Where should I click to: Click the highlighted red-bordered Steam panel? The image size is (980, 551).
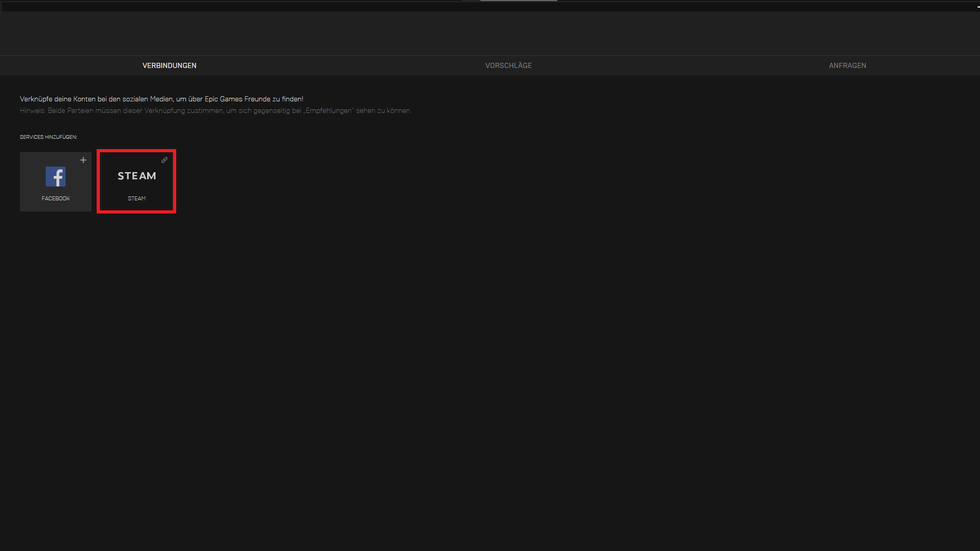pyautogui.click(x=136, y=181)
